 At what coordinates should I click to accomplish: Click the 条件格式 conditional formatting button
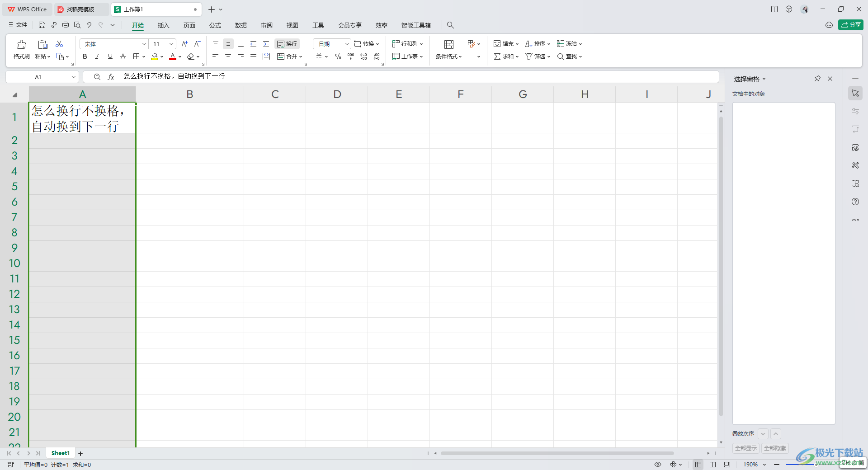[x=448, y=50]
